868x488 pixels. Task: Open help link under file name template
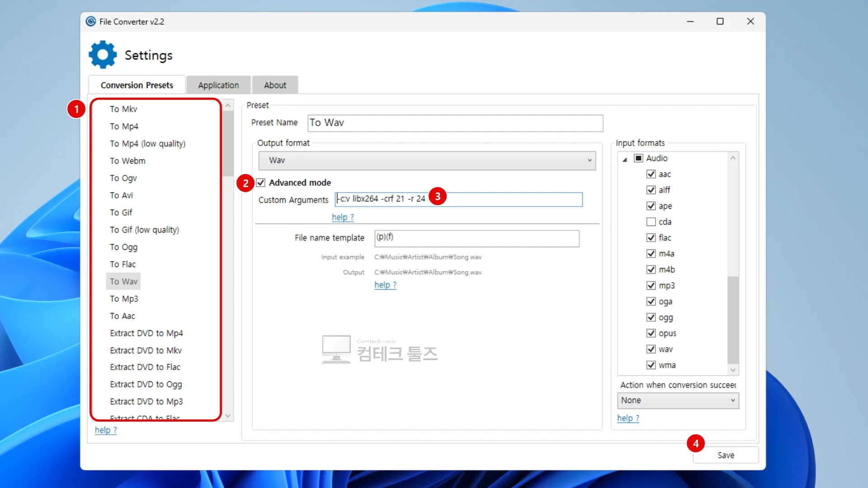[385, 285]
